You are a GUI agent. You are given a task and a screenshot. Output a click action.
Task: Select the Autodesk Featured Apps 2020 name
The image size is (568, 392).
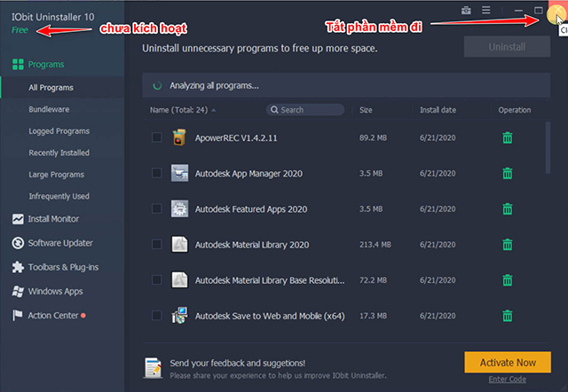point(251,209)
